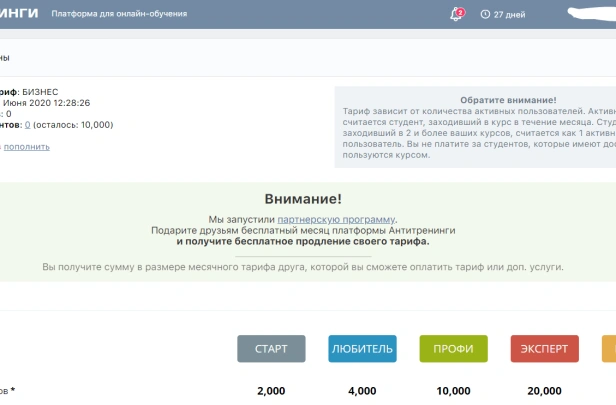Choose the green ПРОФИ tariff button

click(453, 349)
